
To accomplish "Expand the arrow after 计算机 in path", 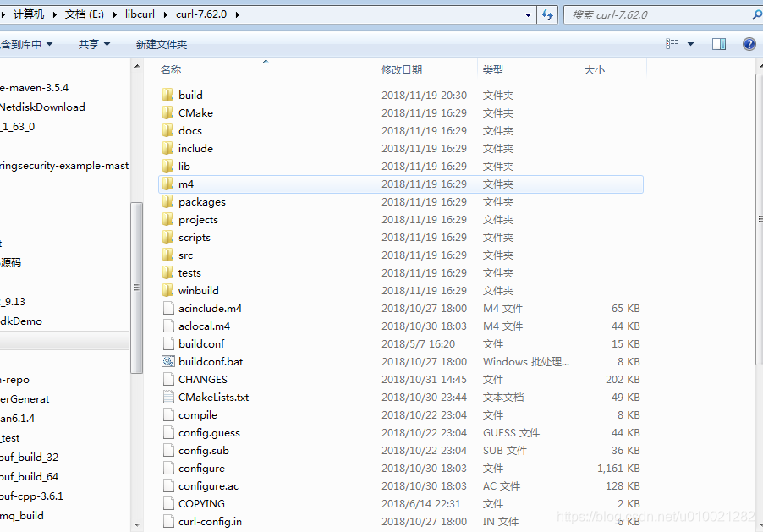I will [x=54, y=14].
